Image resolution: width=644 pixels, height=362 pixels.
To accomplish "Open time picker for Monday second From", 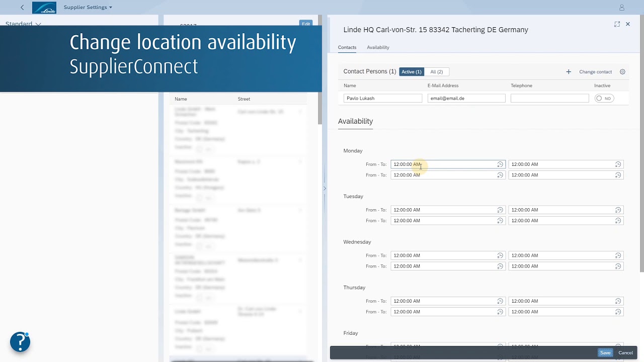I will 500,175.
